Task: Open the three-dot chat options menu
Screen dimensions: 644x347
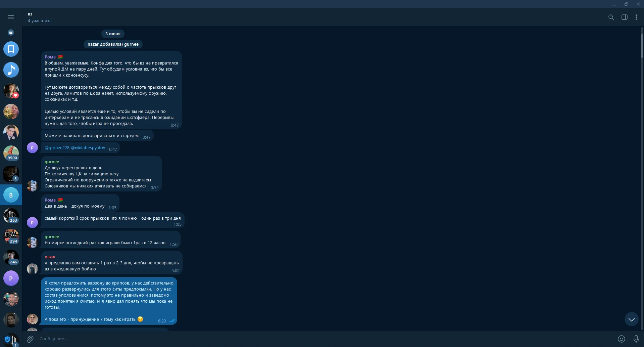Action: pyautogui.click(x=636, y=17)
